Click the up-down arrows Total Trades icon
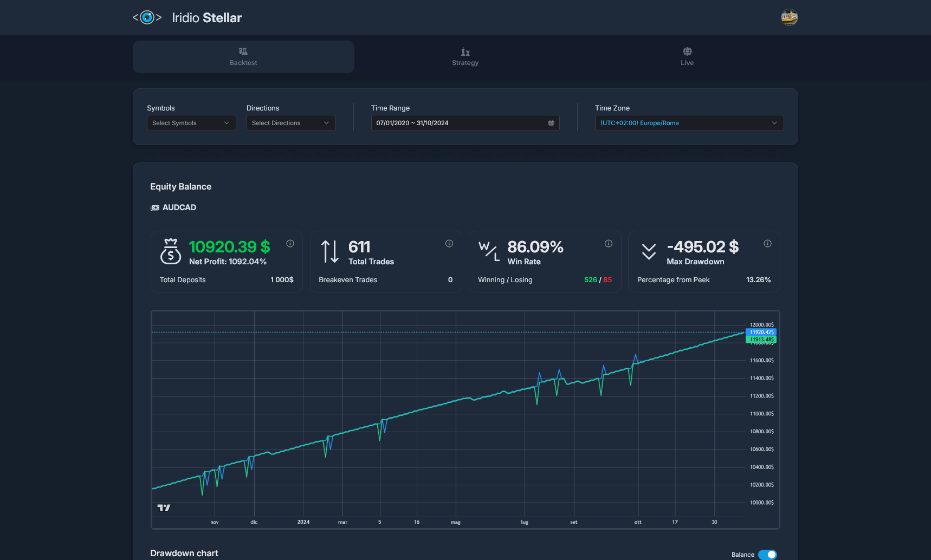The image size is (931, 560). 329,252
